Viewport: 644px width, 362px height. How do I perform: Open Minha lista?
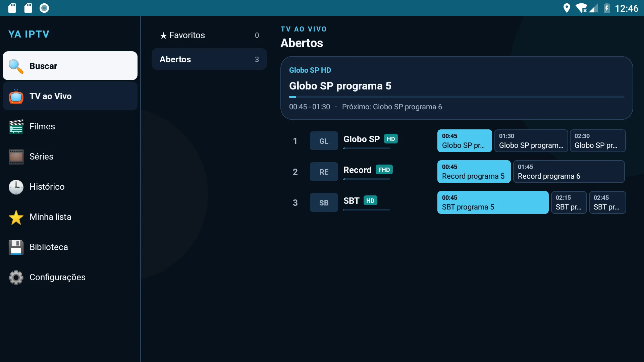click(x=70, y=217)
